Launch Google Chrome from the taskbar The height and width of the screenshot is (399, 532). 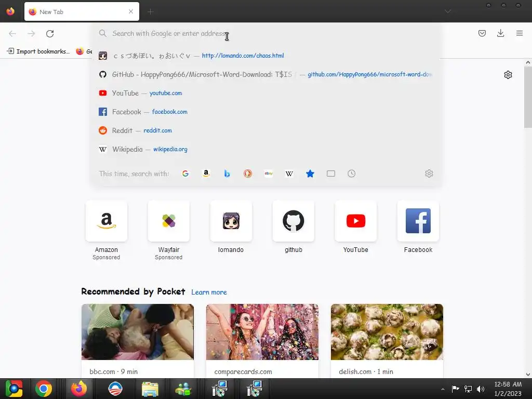click(x=44, y=389)
